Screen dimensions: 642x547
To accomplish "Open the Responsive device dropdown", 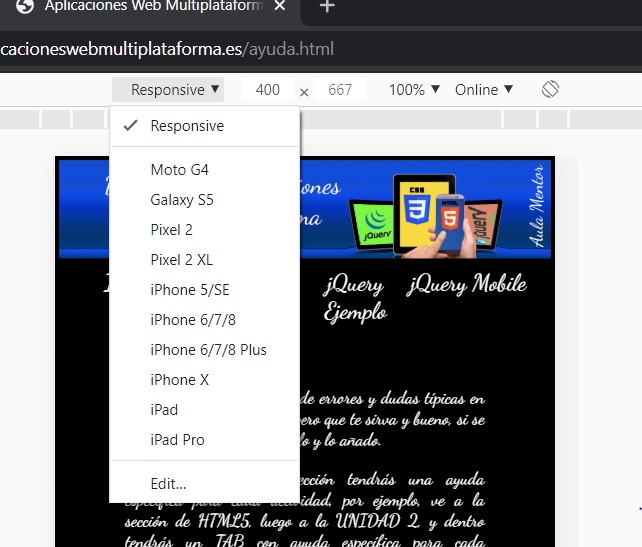I will tap(168, 90).
